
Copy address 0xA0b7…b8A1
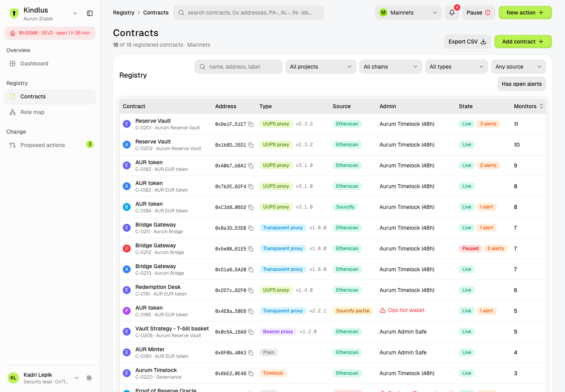pyautogui.click(x=251, y=166)
